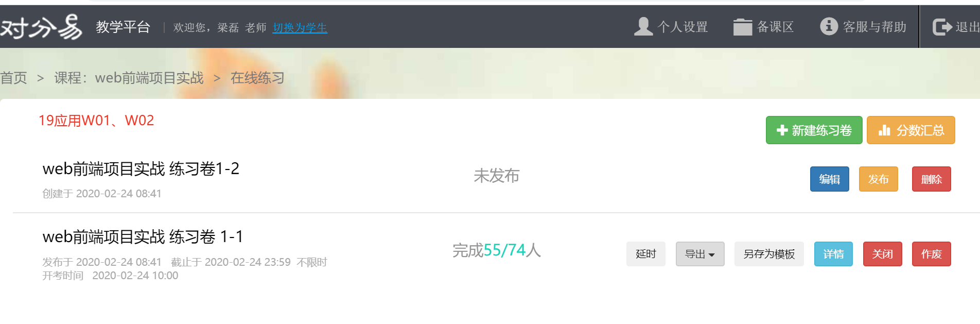Click the bar chart icon on 分数汇总
This screenshot has height=324, width=980.
(884, 130)
